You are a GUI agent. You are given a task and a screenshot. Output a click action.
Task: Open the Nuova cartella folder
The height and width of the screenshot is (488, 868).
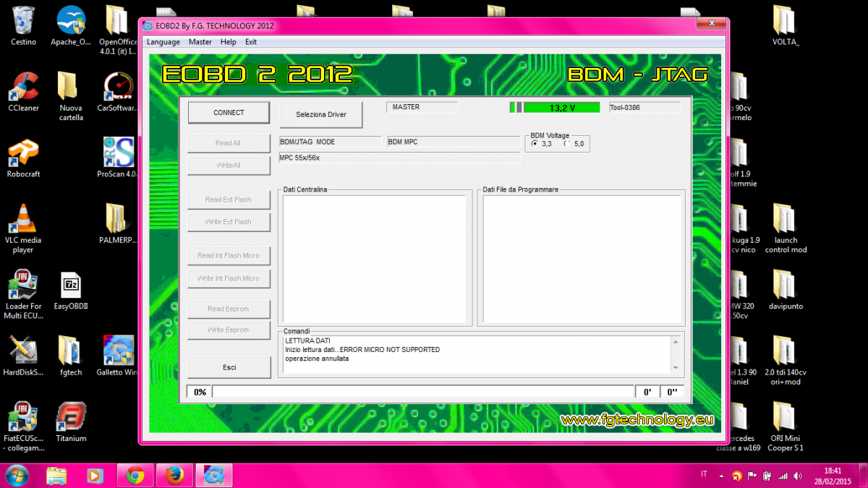71,96
